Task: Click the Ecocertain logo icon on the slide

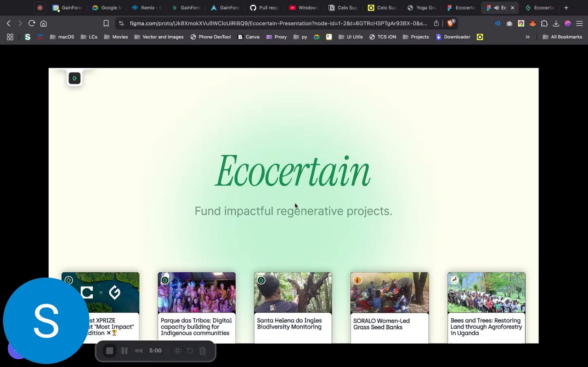Action: (74, 79)
